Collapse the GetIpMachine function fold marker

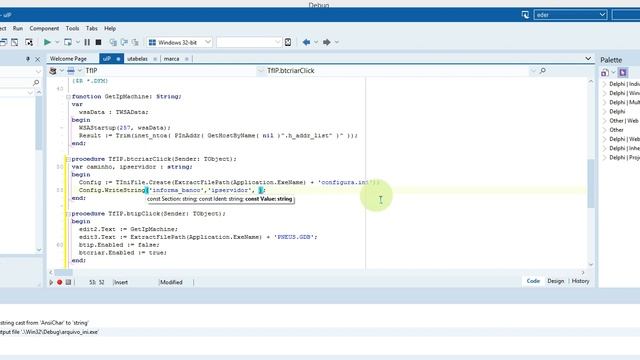point(68,97)
